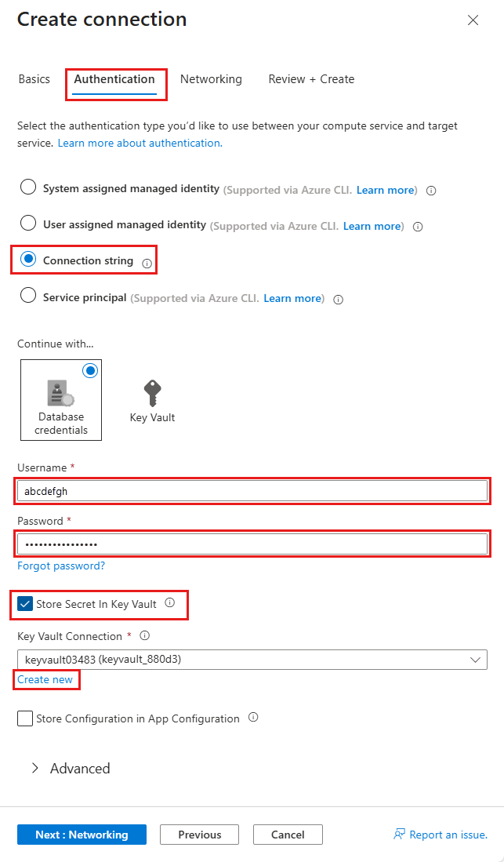The width and height of the screenshot is (504, 862).
Task: Close the Create connection panel
Action: tap(473, 20)
